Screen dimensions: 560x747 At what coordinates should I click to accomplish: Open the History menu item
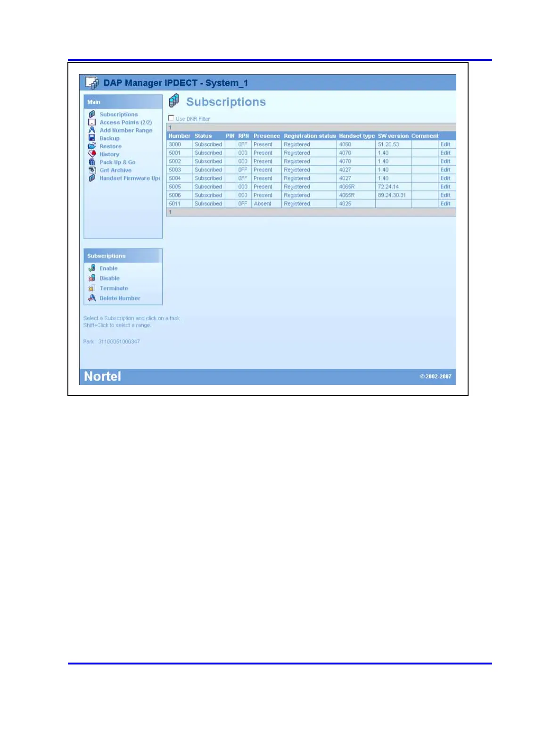coord(109,154)
